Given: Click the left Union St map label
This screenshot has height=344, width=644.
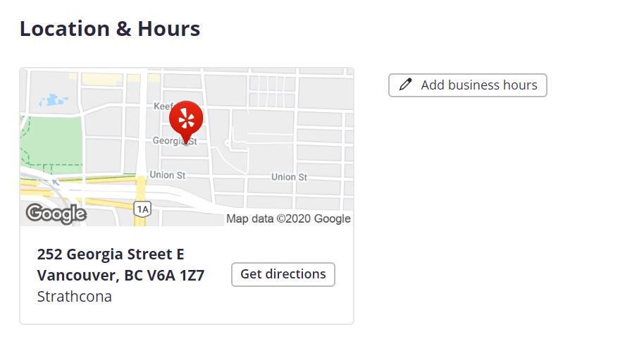Looking at the screenshot, I should click(167, 175).
